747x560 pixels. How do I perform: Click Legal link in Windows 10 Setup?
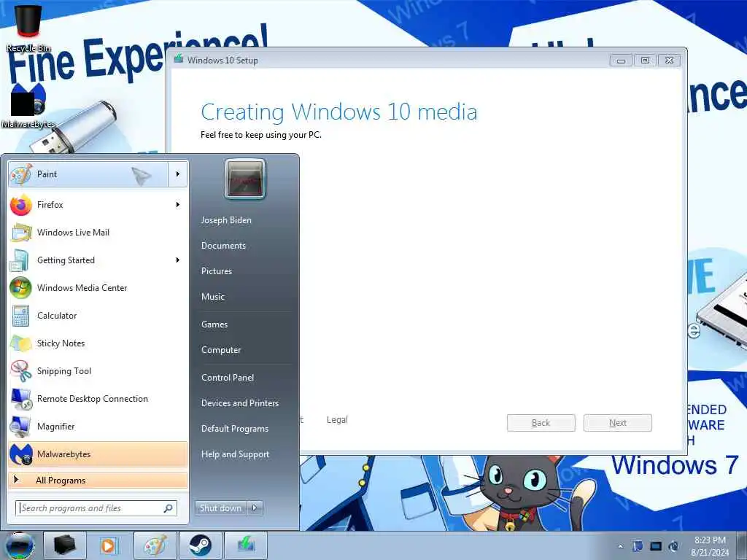[337, 420]
